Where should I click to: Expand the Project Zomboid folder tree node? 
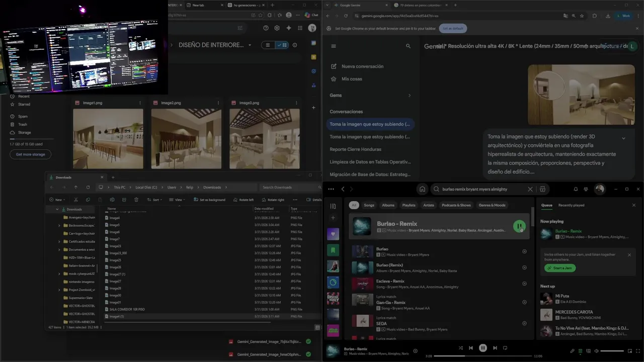point(59,290)
